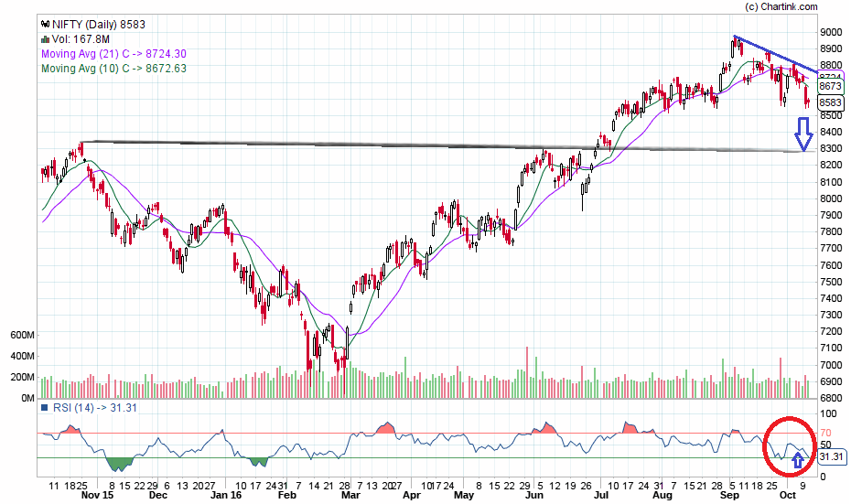Click Moving Avg (10) C -> 8672.63 legend
Viewport: 851px width, 504px height.
click(114, 69)
